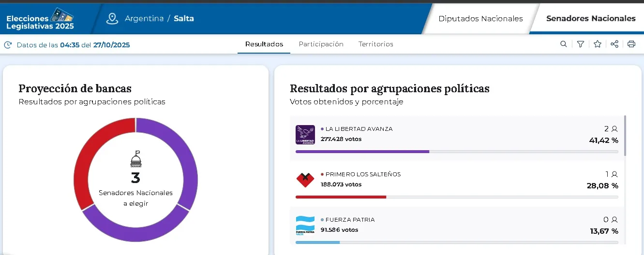Open the search magnifier icon
The image size is (644, 255).
564,44
